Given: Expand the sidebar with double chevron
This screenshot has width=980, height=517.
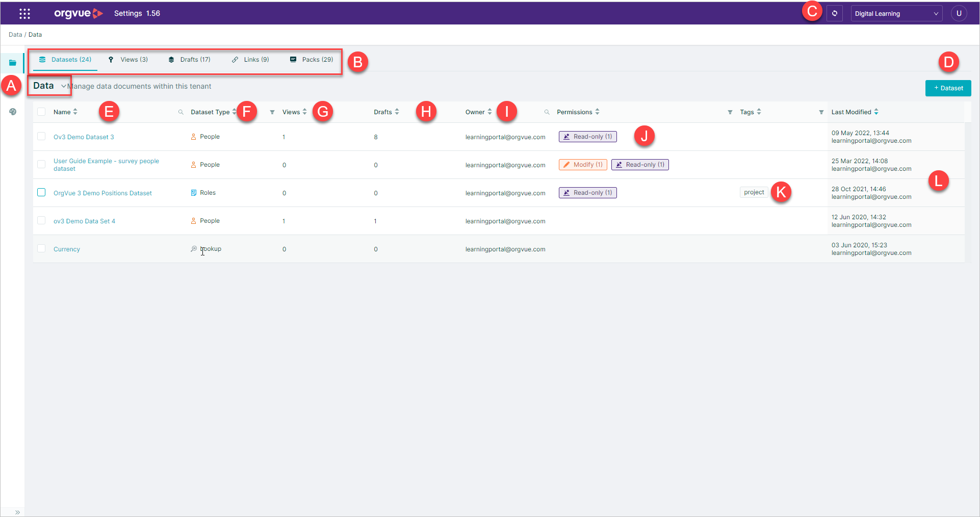Looking at the screenshot, I should coord(17,512).
